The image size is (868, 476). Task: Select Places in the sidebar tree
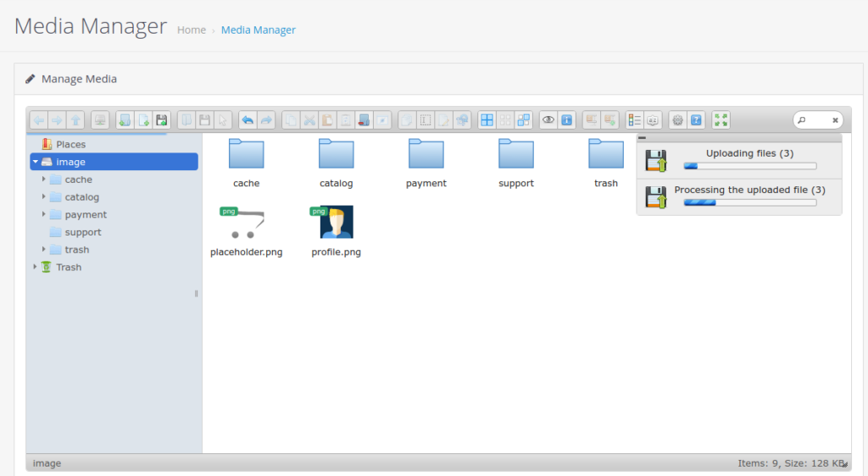click(70, 145)
